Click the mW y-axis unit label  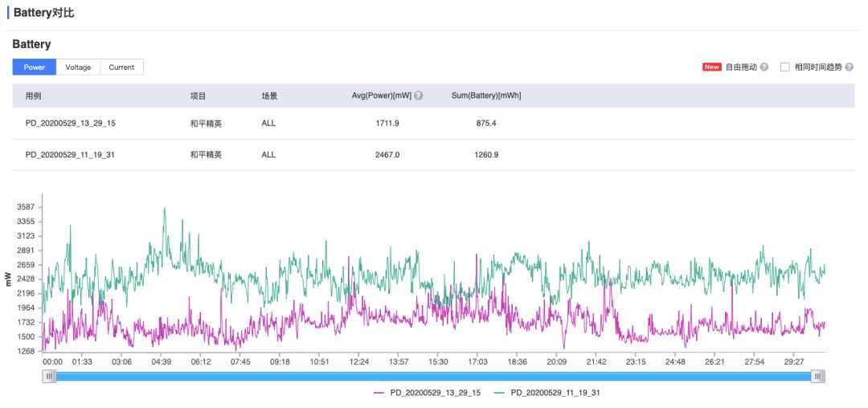pos(9,279)
